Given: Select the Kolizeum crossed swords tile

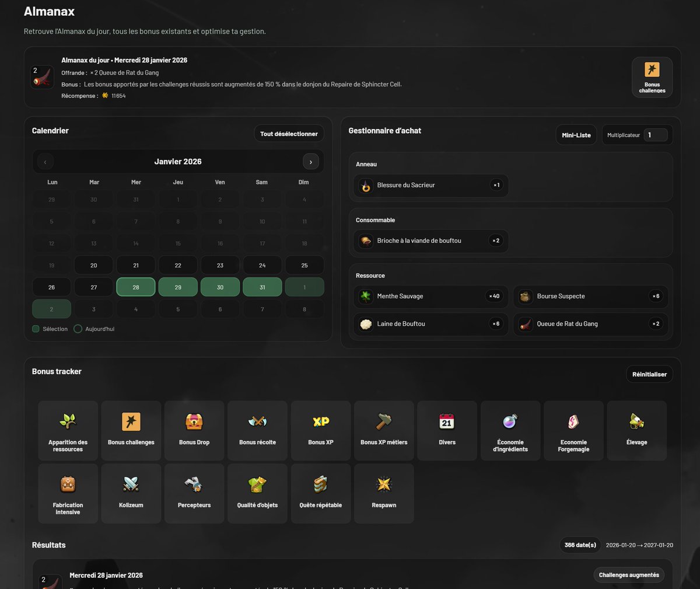Looking at the screenshot, I should click(131, 493).
